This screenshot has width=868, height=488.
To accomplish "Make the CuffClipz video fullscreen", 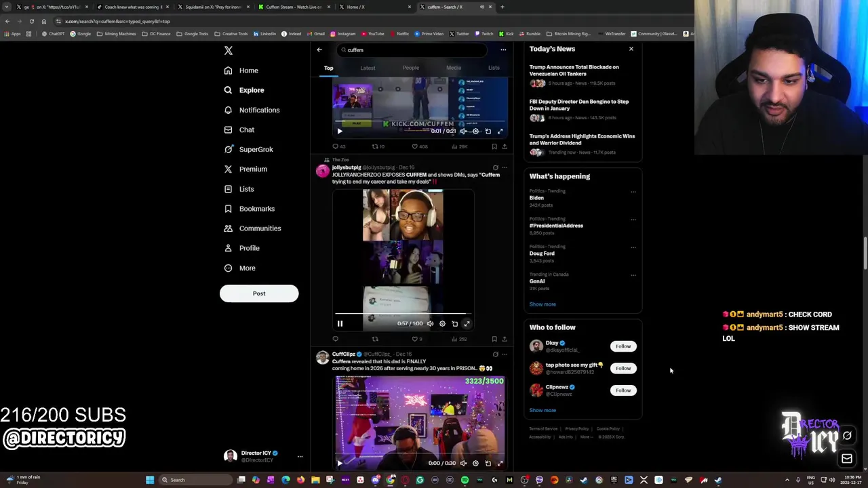I will 500,464.
